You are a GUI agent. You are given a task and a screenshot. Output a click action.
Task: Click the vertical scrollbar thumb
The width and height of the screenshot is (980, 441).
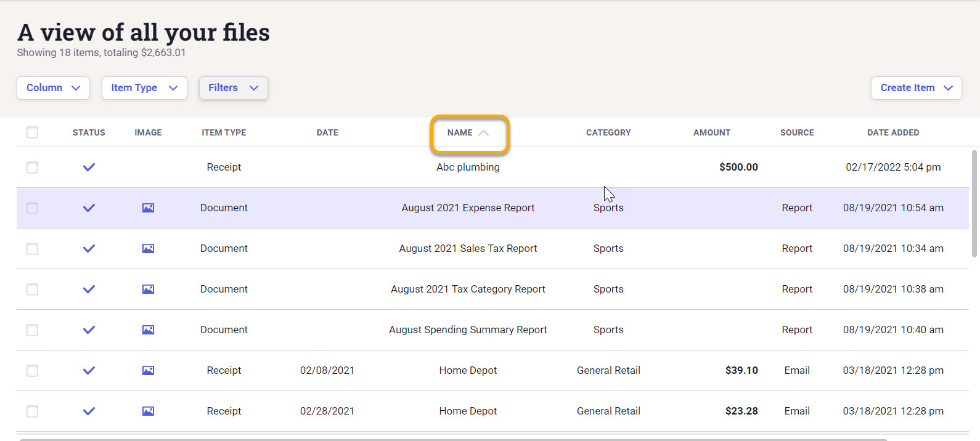974,203
